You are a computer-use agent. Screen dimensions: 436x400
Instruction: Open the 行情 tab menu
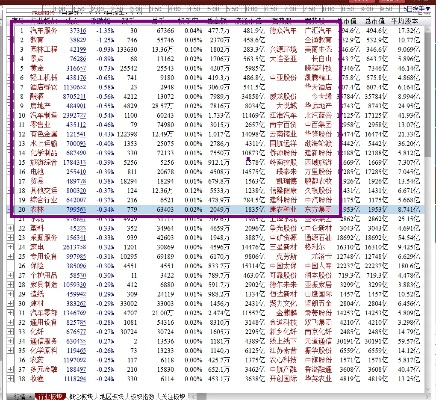(x=20, y=397)
